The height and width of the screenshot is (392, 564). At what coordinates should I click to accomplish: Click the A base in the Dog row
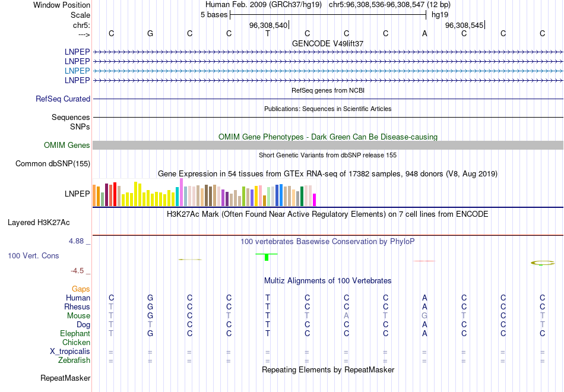point(425,325)
